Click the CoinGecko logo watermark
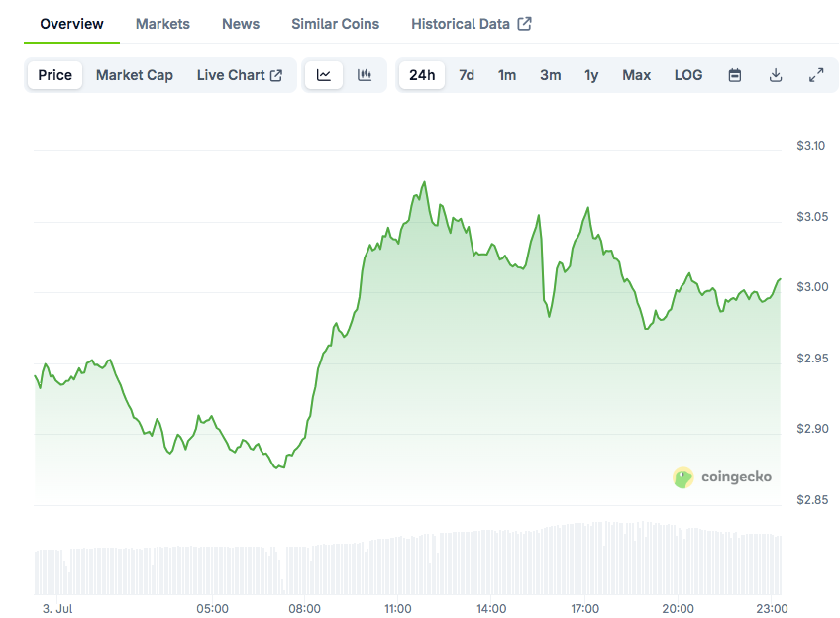 click(x=722, y=477)
